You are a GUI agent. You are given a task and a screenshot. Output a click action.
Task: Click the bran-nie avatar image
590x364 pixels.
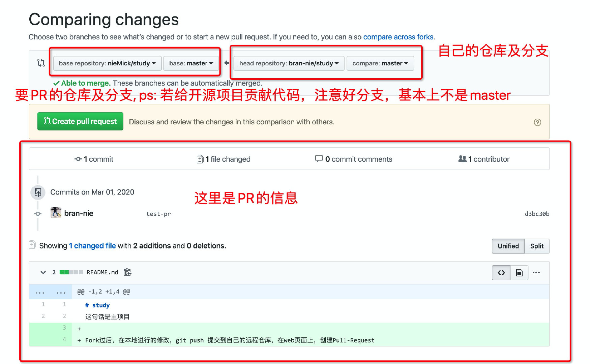point(56,213)
